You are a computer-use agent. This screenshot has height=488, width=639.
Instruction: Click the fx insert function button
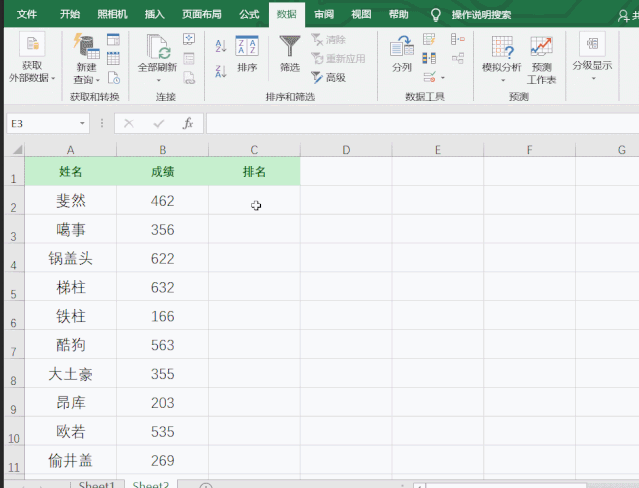click(x=187, y=124)
